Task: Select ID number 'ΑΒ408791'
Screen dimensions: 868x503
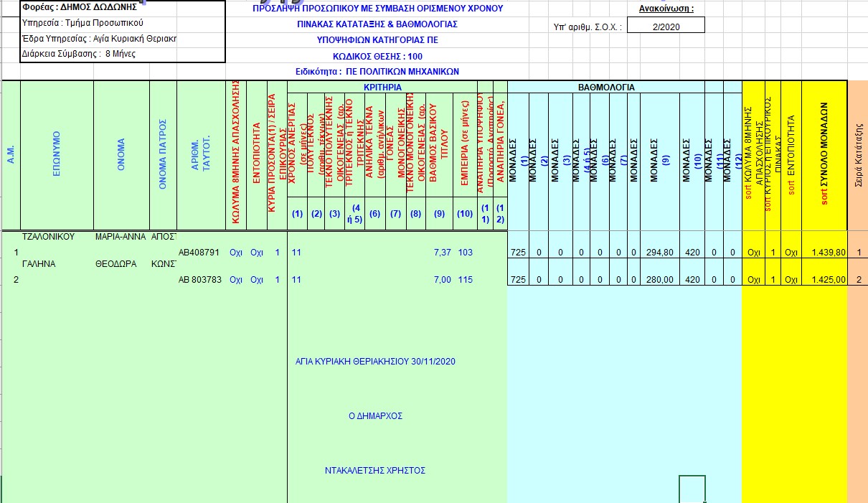Action: point(199,253)
